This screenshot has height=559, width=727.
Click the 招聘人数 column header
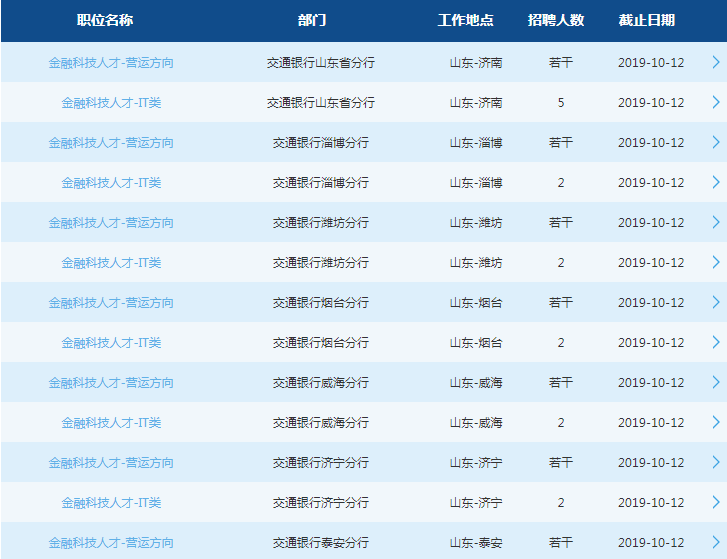[556, 20]
